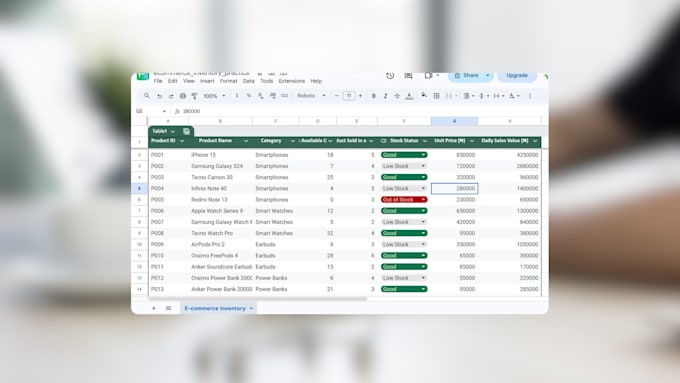Open the Data menu
The width and height of the screenshot is (680, 383).
[x=248, y=81]
